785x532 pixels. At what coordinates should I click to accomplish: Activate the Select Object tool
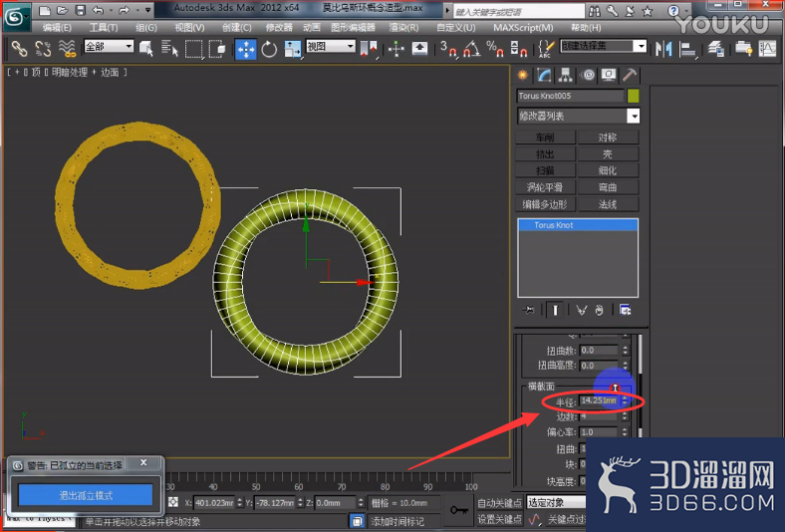coord(146,49)
